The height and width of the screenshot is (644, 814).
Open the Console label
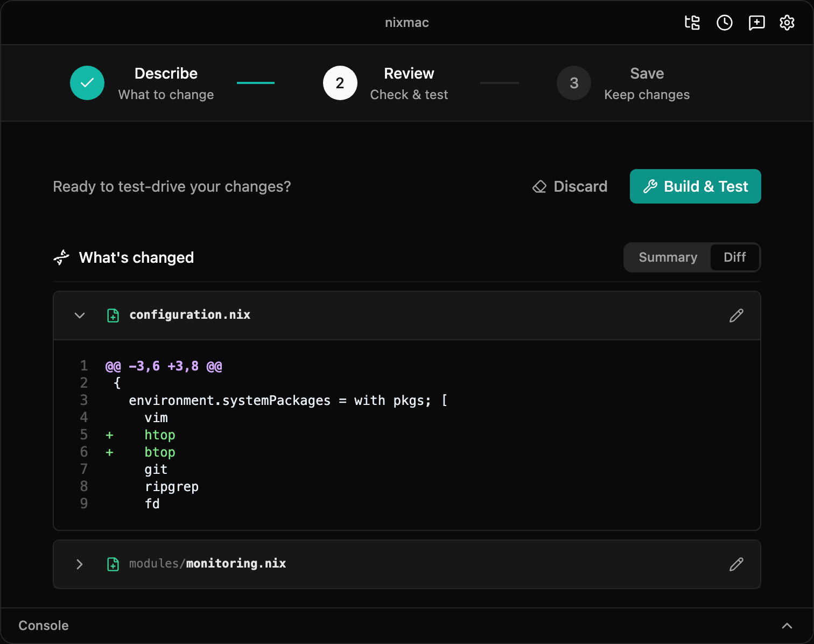click(44, 626)
